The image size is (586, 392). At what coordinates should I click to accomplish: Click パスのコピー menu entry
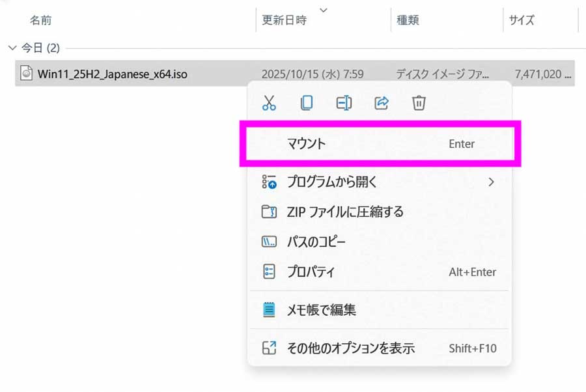(x=316, y=242)
